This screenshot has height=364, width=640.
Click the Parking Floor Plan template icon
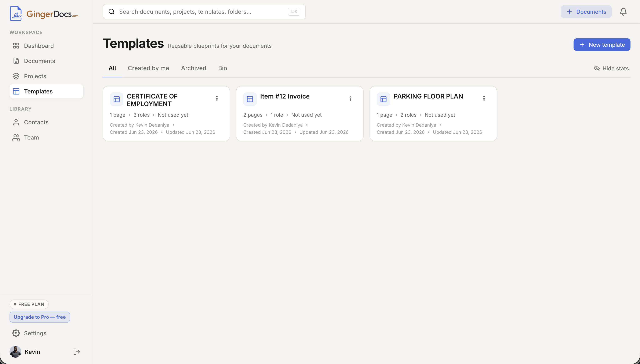pos(383,99)
